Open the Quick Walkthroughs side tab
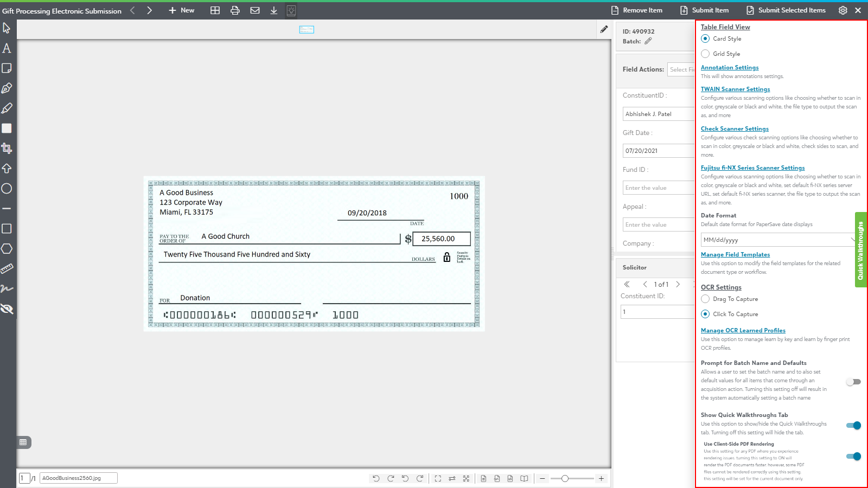Image resolution: width=868 pixels, height=488 pixels. [860, 250]
